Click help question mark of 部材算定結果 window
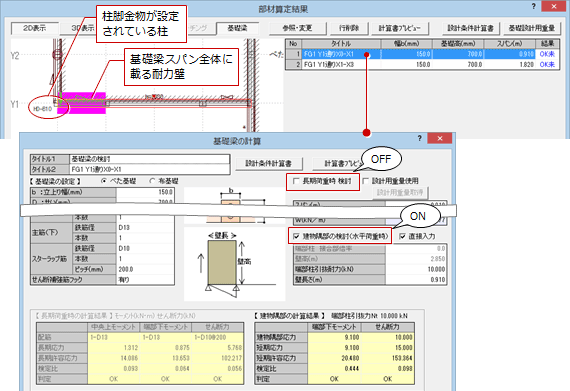This screenshot has width=570, height=391. point(534,7)
